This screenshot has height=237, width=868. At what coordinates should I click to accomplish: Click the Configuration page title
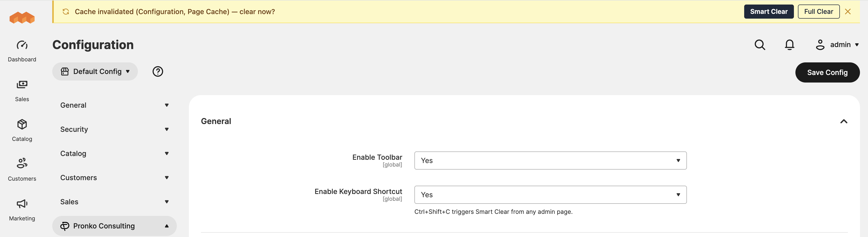click(x=93, y=45)
